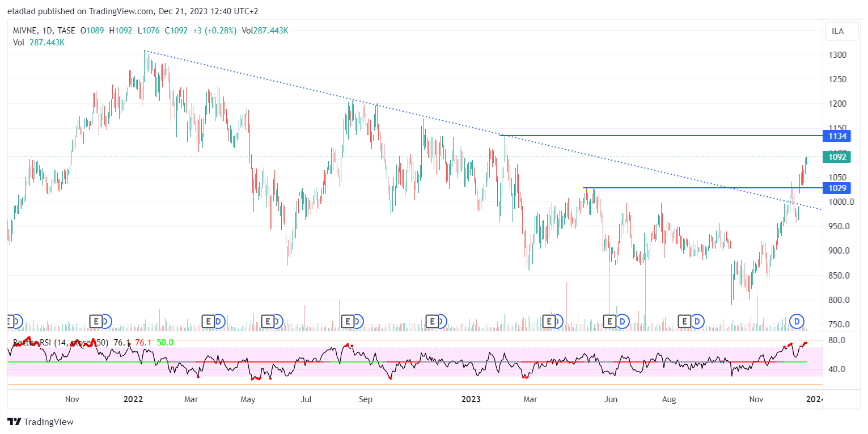868x434 pixels.
Task: Click the 950.0 price axis label
Action: pos(838,226)
